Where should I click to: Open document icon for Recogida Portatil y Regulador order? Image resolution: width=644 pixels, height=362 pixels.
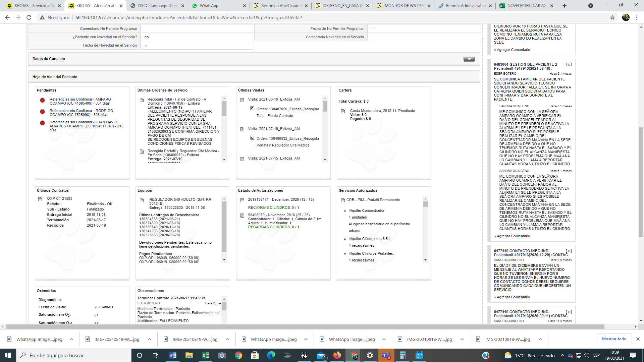click(x=142, y=152)
